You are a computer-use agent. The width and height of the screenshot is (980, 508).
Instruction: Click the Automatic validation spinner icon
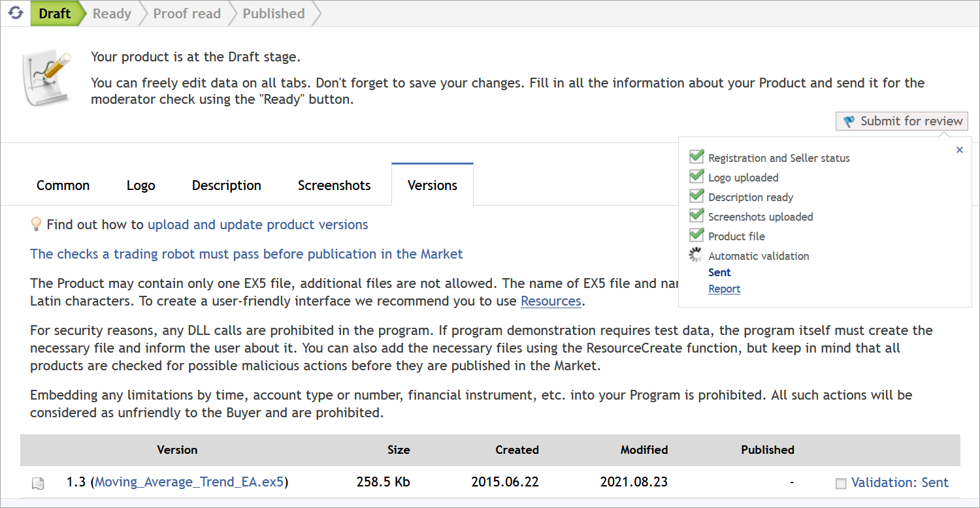(x=696, y=256)
